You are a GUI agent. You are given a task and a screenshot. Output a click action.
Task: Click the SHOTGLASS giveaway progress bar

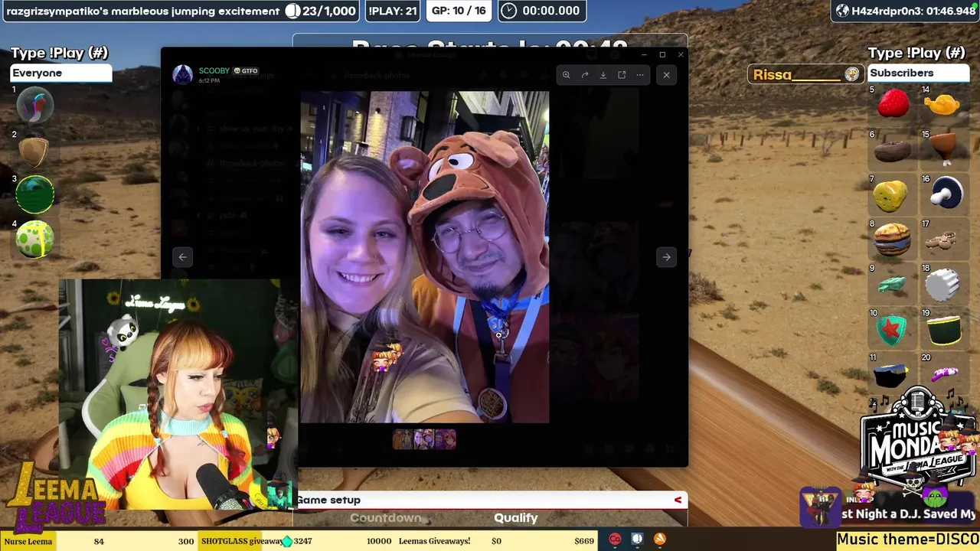click(299, 541)
